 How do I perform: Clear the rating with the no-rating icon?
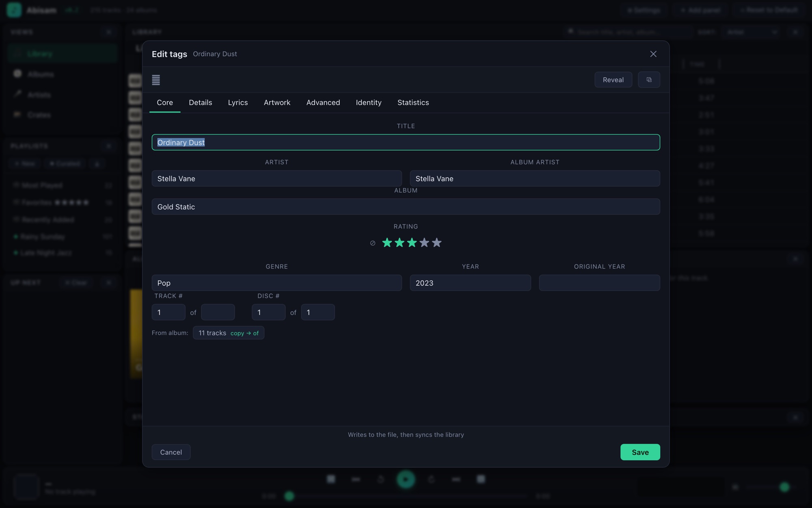point(372,243)
